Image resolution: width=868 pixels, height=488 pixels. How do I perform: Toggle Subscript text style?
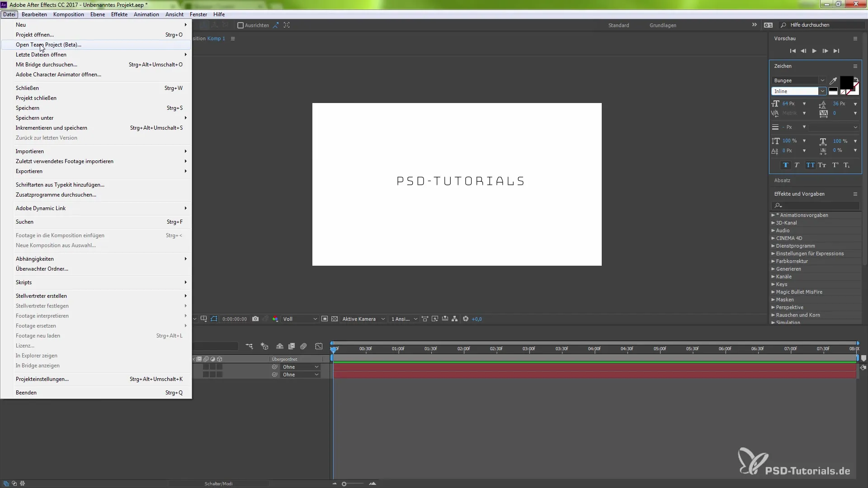coord(847,165)
